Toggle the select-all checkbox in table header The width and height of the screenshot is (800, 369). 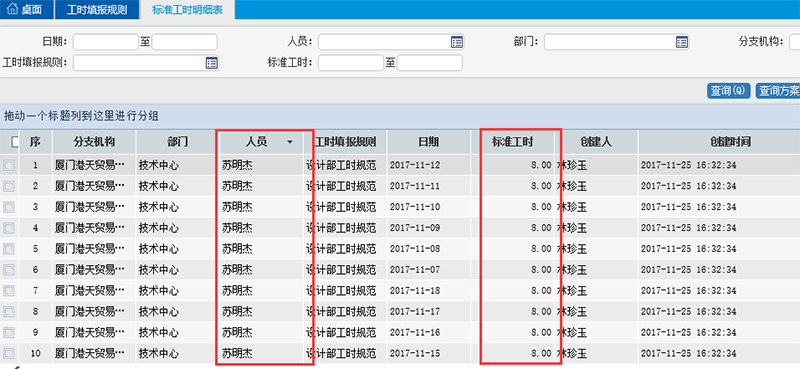(14, 142)
